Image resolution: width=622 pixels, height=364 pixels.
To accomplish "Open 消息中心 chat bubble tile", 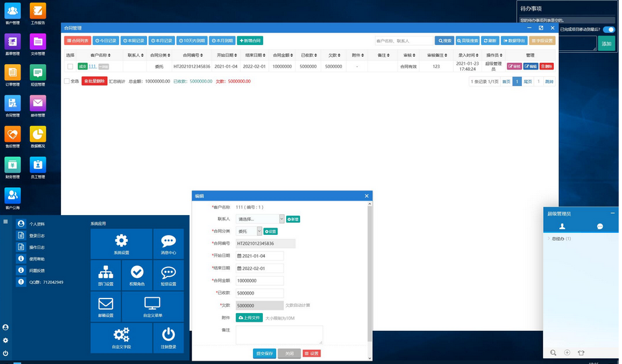I will [169, 244].
